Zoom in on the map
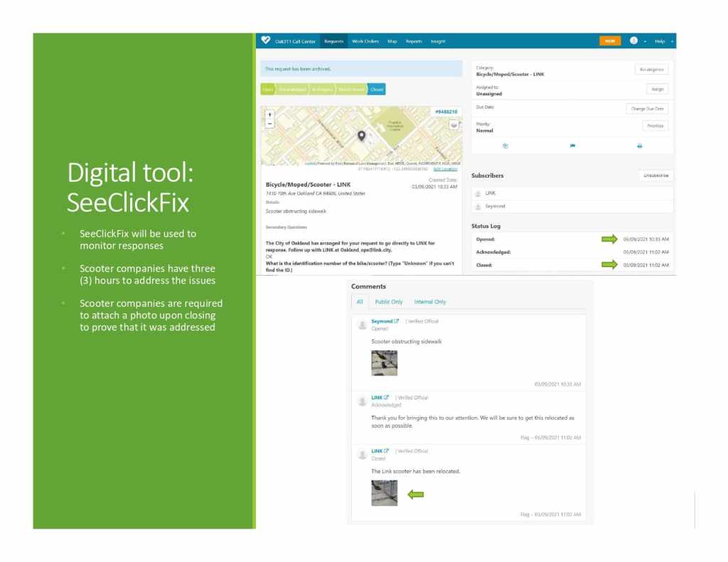The image size is (728, 562). (x=269, y=114)
